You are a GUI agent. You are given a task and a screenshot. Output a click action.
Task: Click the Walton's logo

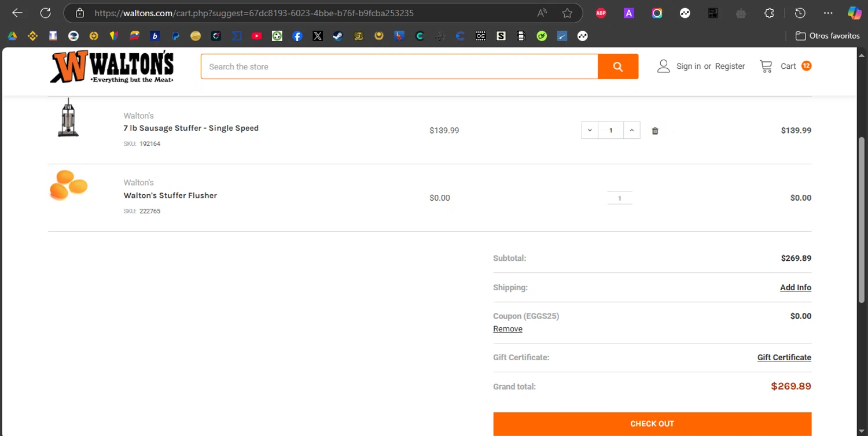point(112,66)
